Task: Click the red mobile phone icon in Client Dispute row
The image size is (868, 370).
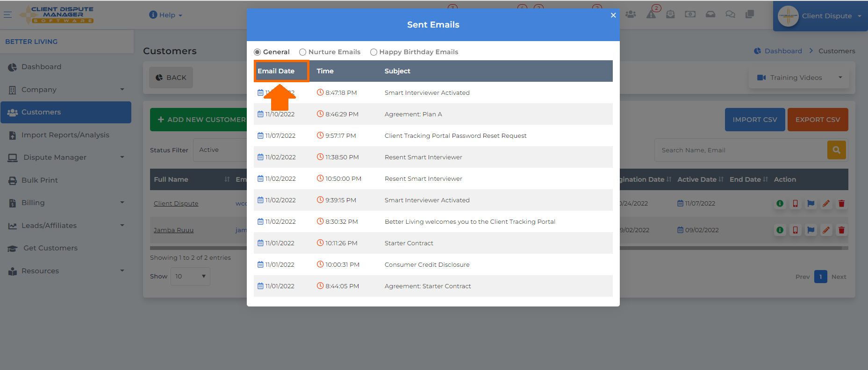Action: coord(795,203)
